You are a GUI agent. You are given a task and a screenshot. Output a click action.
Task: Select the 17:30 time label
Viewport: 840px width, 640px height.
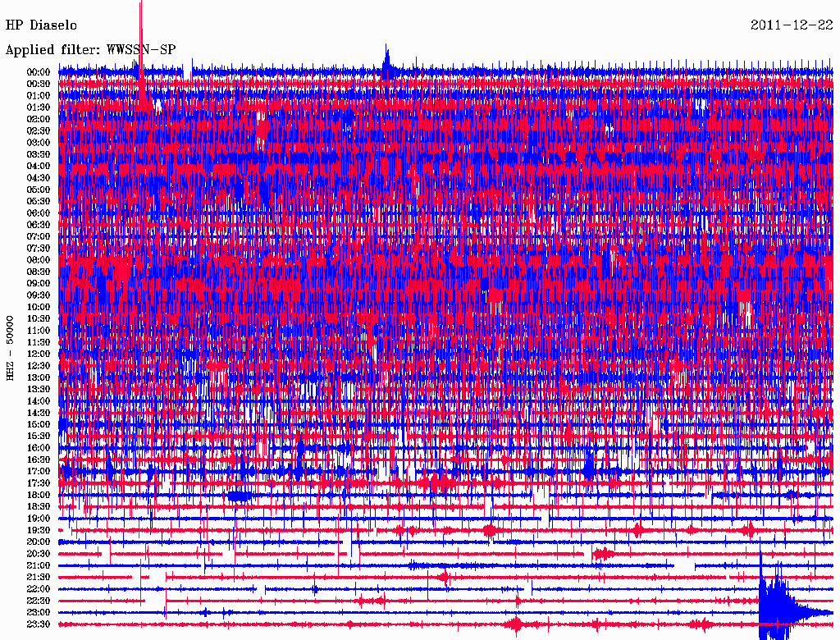click(x=39, y=483)
